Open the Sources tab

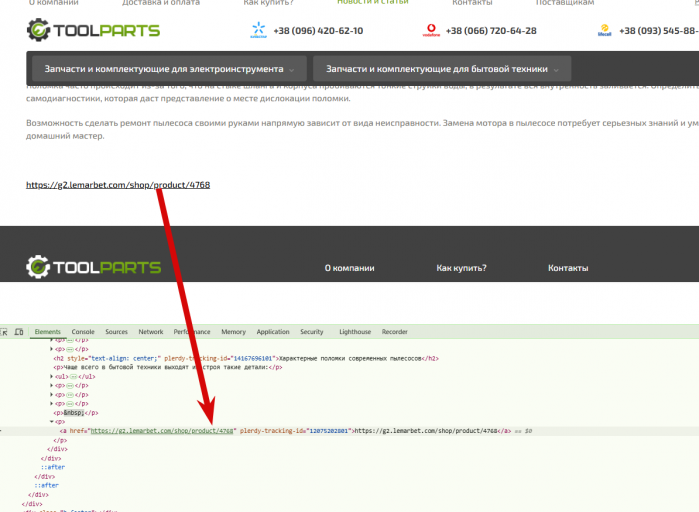pos(116,332)
